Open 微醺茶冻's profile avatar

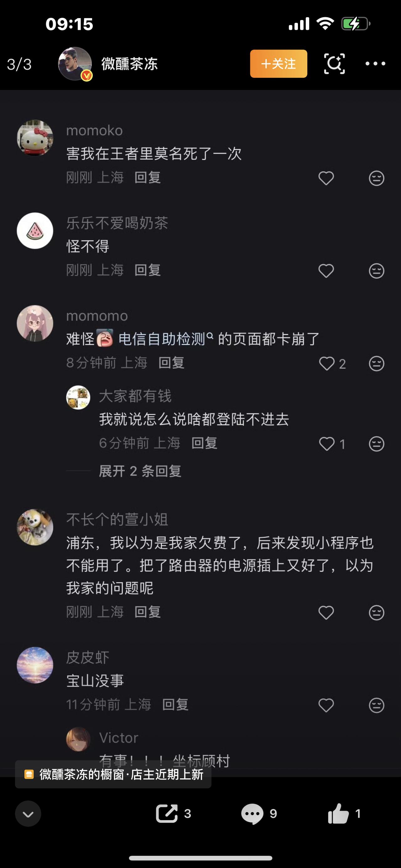(74, 63)
